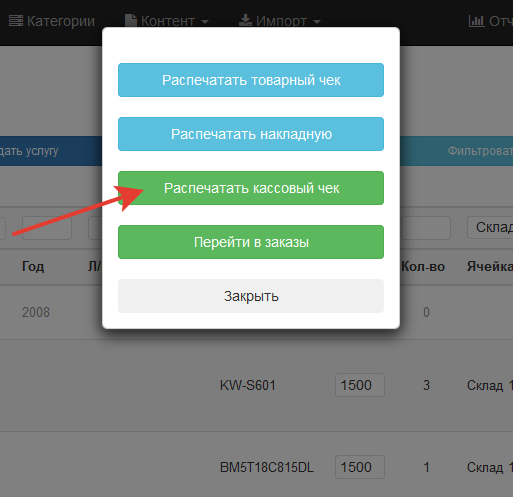
Task: Click the Фильтровать button
Action: click(480, 151)
